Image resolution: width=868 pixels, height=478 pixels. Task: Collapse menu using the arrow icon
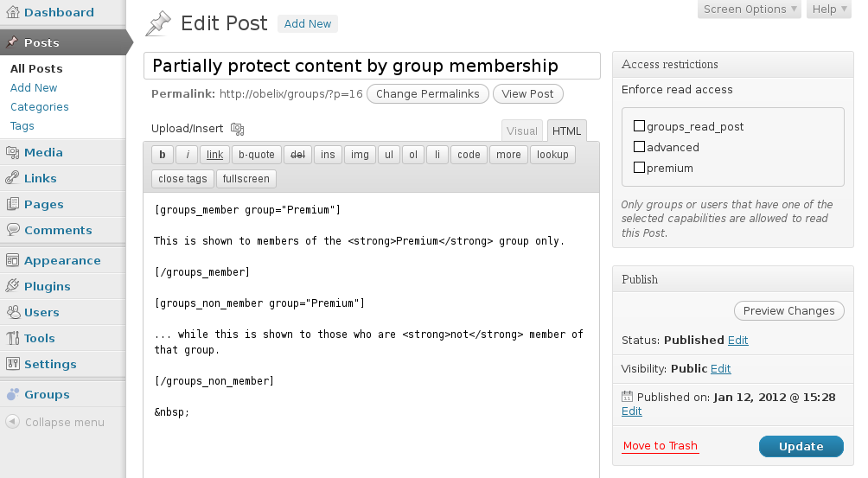point(12,422)
